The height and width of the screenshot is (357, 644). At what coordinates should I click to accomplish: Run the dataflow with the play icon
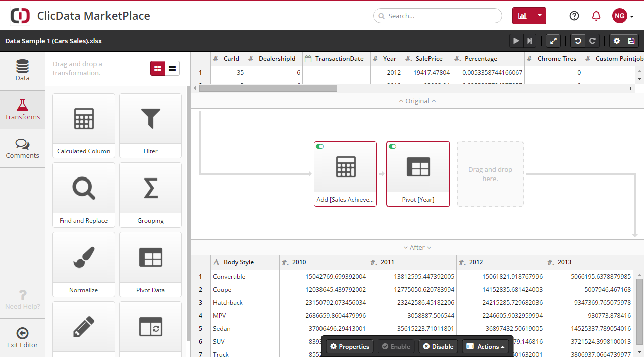(516, 41)
